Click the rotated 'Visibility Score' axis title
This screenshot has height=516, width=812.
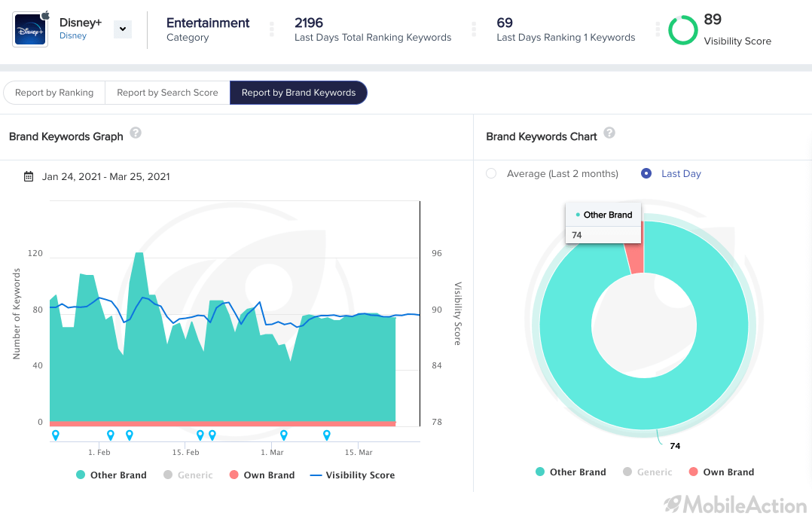(458, 314)
